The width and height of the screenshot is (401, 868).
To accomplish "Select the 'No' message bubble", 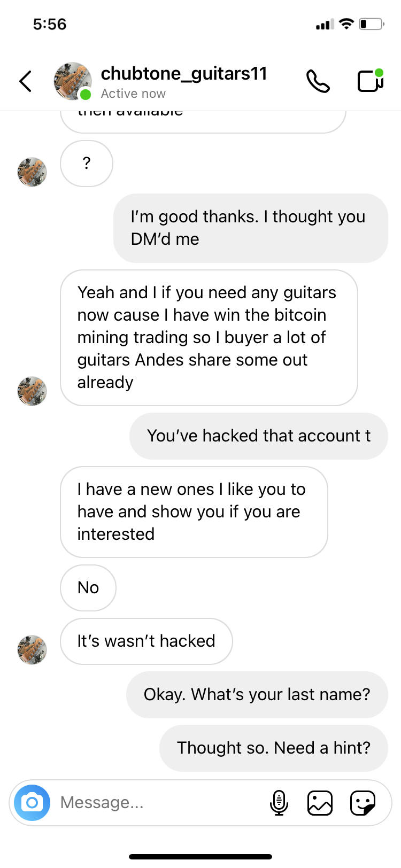I will (x=88, y=588).
